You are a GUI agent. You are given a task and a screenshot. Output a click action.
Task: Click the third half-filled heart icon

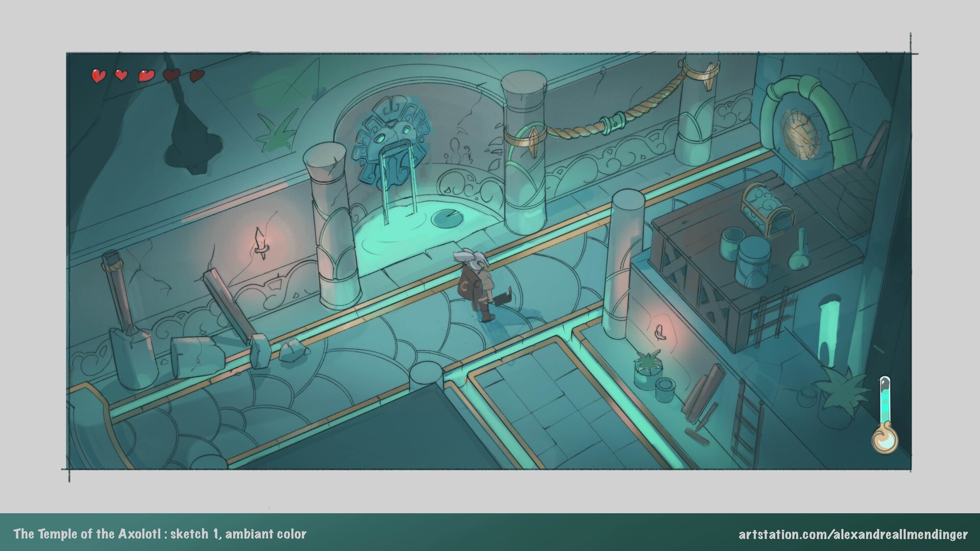tap(145, 76)
